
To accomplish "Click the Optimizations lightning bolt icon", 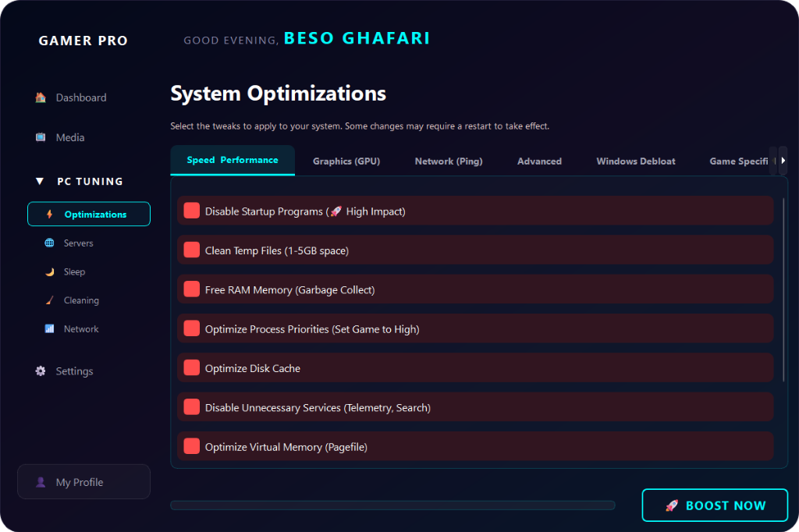I will [x=49, y=215].
